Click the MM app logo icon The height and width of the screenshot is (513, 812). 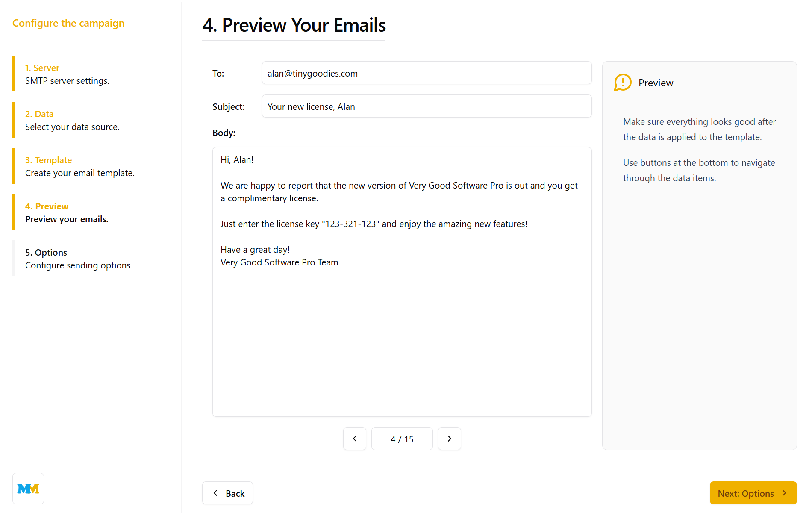[28, 489]
